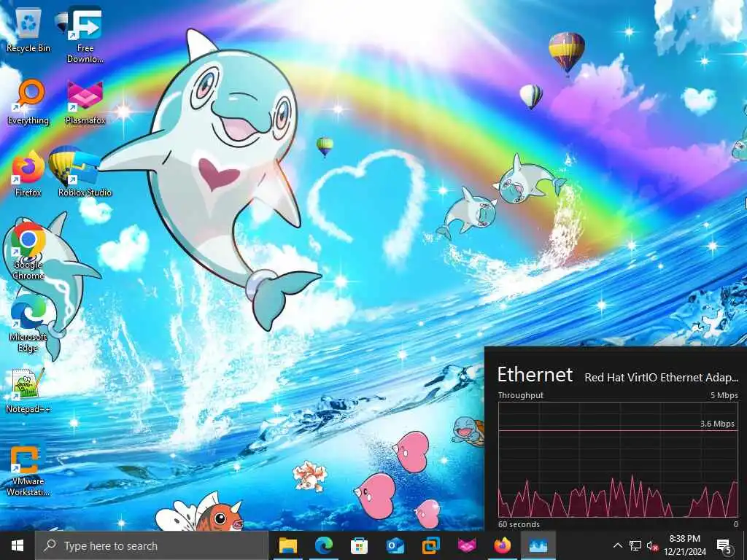Select the Google Chrome desktop shortcut
The height and width of the screenshot is (560, 747).
(x=28, y=251)
